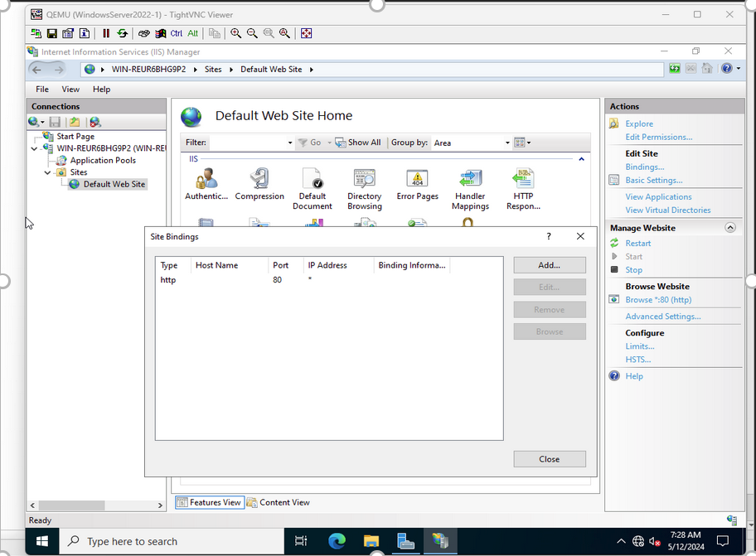This screenshot has width=756, height=556.
Task: Click the TightVNC New Connection toolbar icon
Action: [36, 33]
